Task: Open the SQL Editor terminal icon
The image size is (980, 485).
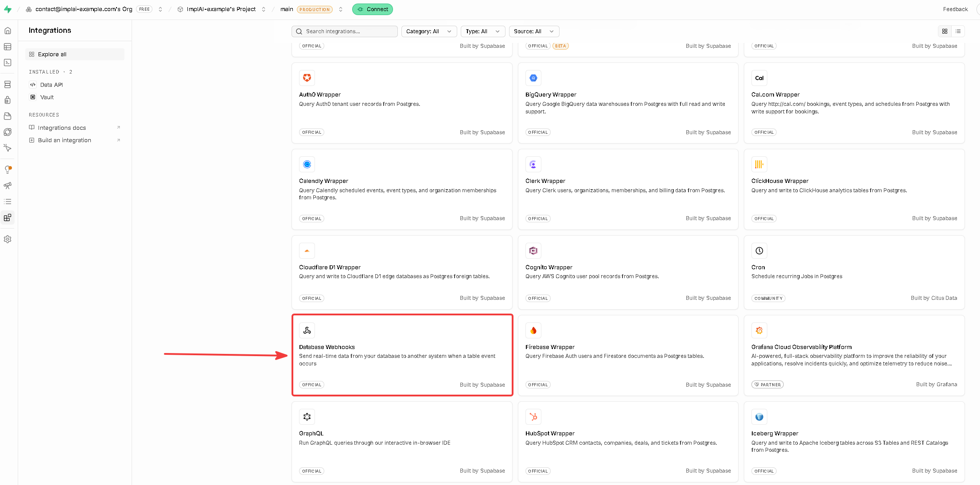Action: click(x=8, y=62)
